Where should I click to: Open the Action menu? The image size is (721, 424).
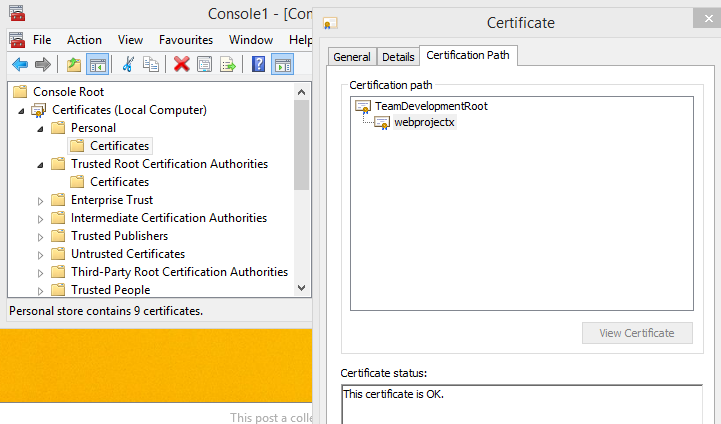[84, 40]
